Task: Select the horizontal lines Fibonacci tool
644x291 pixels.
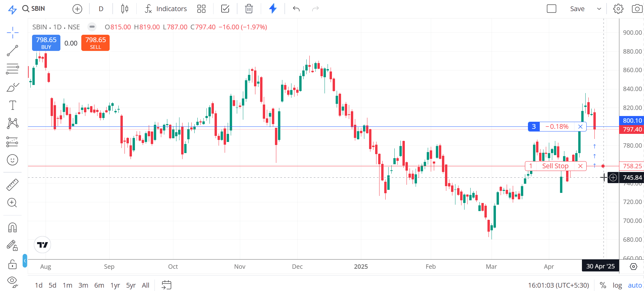Action: pyautogui.click(x=12, y=69)
